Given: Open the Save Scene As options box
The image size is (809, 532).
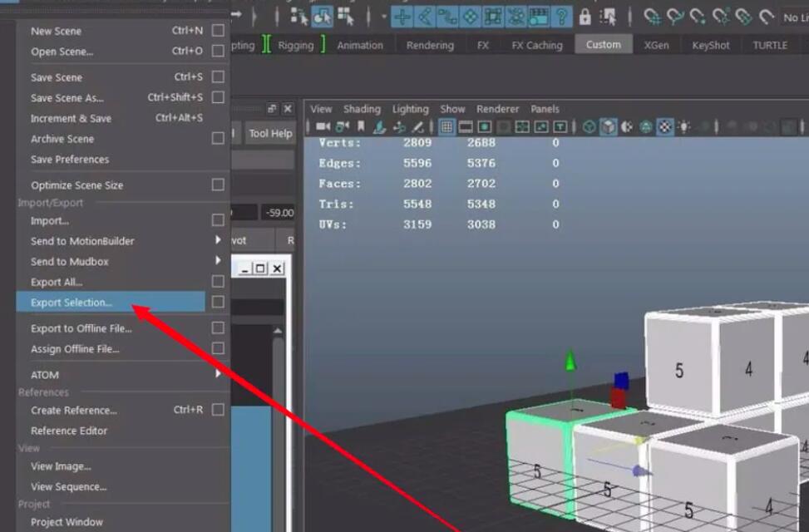Looking at the screenshot, I should click(x=218, y=99).
